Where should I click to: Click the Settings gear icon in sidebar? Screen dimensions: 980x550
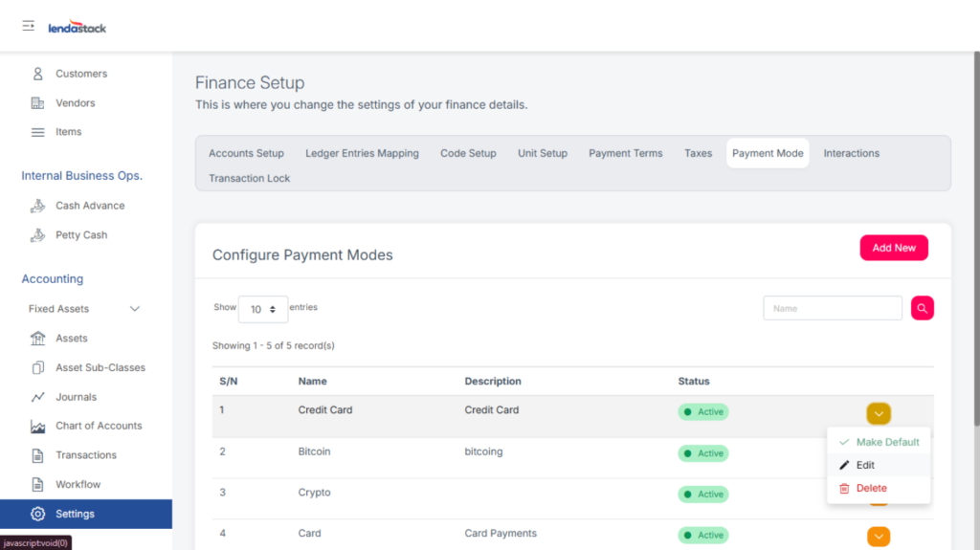point(38,514)
